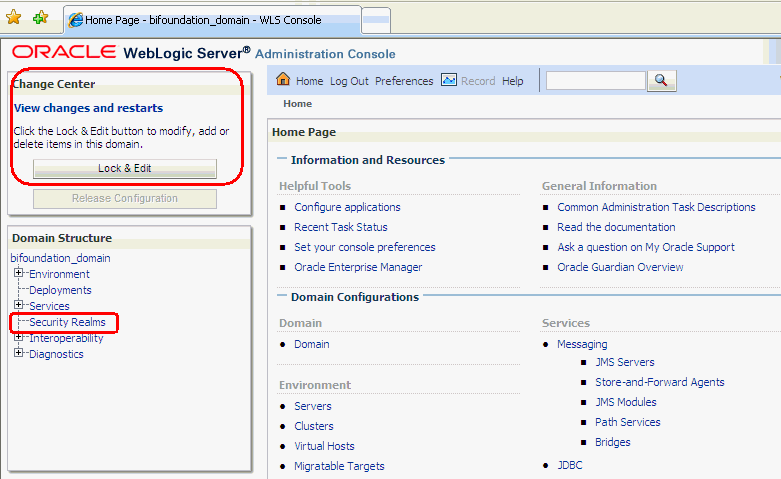
Task: Click the magnifier search button
Action: click(661, 81)
